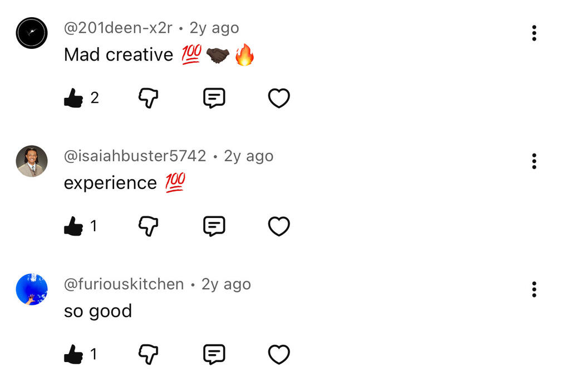The height and width of the screenshot is (392, 566).
Task: Open options menu for @isaiahbuster5742 comment
Action: click(x=534, y=161)
